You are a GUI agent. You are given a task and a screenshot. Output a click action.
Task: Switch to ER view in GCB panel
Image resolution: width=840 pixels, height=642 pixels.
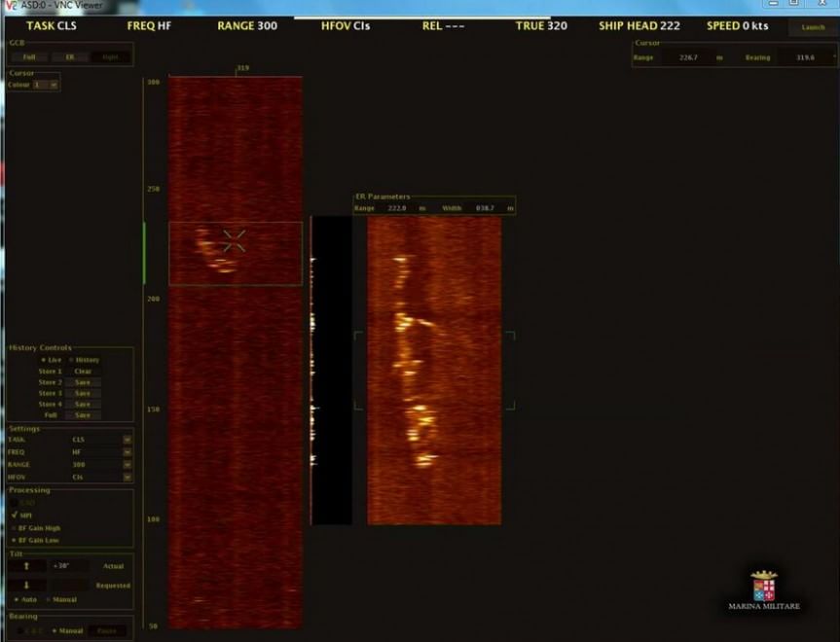pyautogui.click(x=70, y=57)
